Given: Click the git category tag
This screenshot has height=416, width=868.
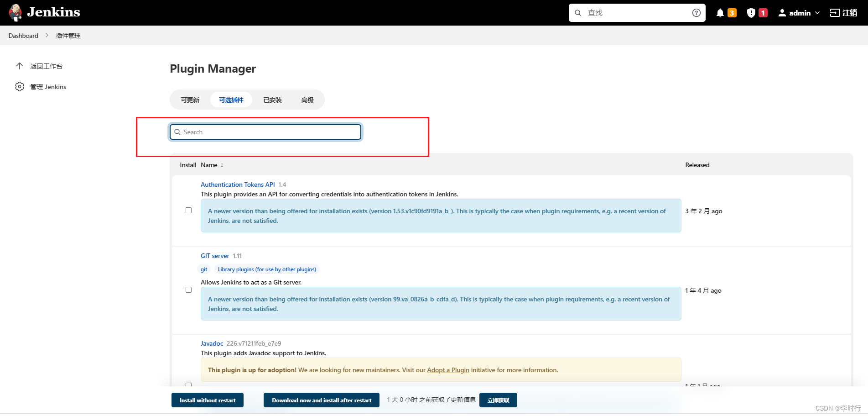Looking at the screenshot, I should click(204, 269).
